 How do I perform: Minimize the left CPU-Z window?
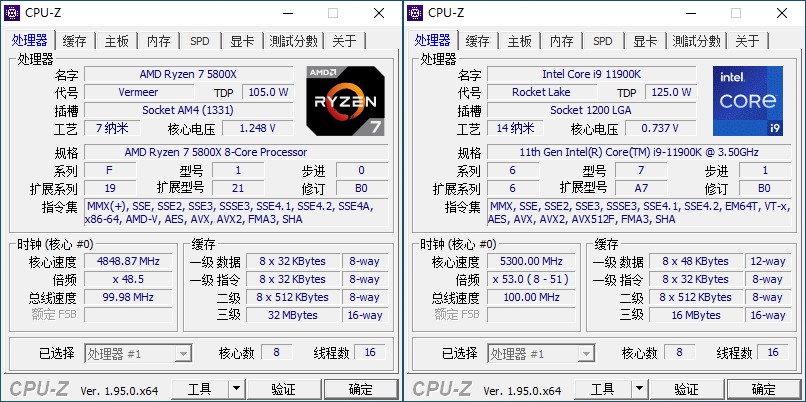[x=287, y=13]
